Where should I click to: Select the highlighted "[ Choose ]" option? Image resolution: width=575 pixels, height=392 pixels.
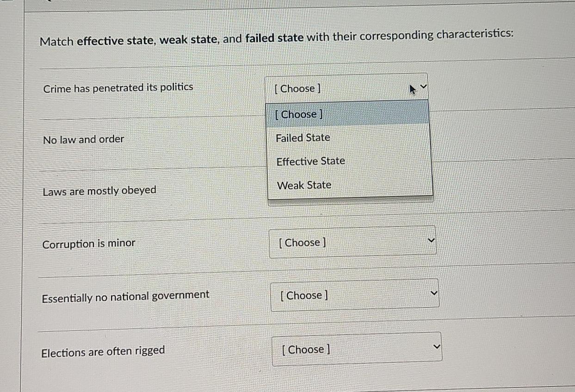pyautogui.click(x=297, y=114)
